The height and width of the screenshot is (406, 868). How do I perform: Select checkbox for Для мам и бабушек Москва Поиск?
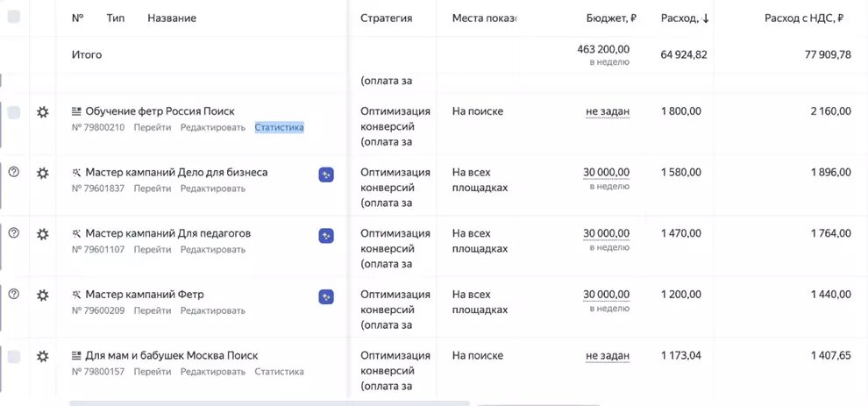coord(14,357)
